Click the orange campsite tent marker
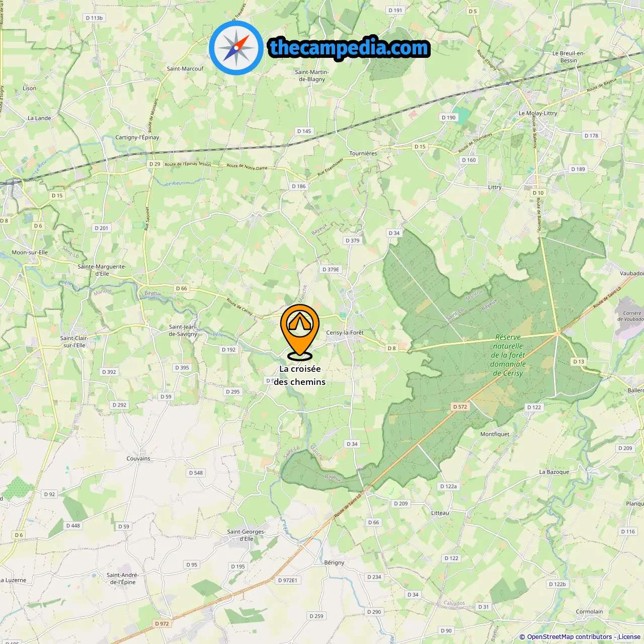The image size is (644, 644). 300,332
